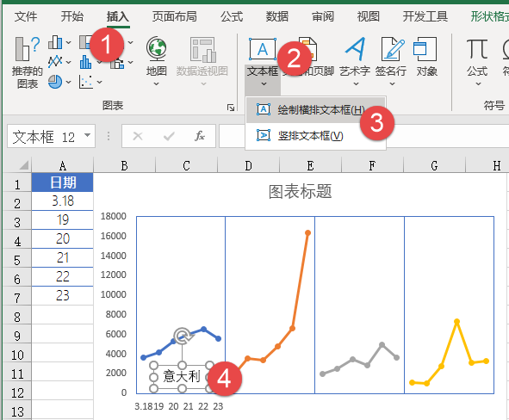This screenshot has width=509, height=420.
Task: Expand the Text Box dropdown arrow
Action: (x=264, y=84)
